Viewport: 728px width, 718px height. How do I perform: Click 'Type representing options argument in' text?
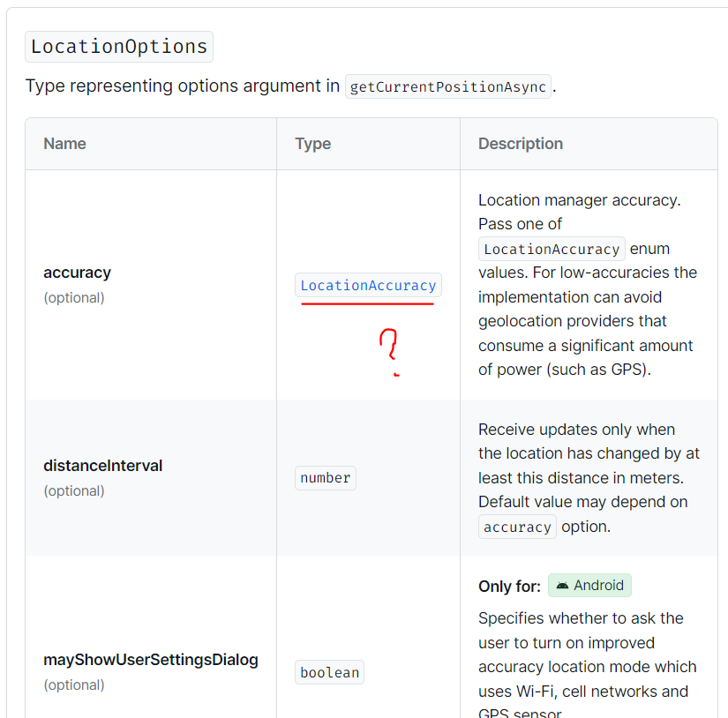183,86
